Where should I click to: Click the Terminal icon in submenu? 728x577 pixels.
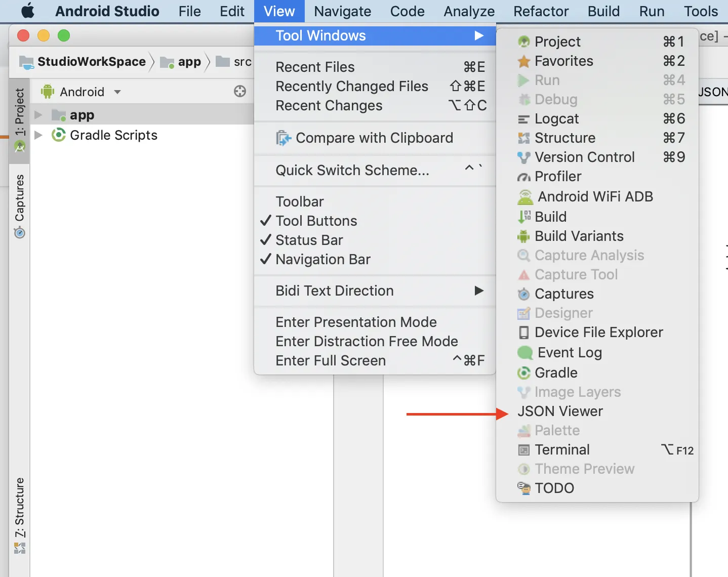[523, 450]
